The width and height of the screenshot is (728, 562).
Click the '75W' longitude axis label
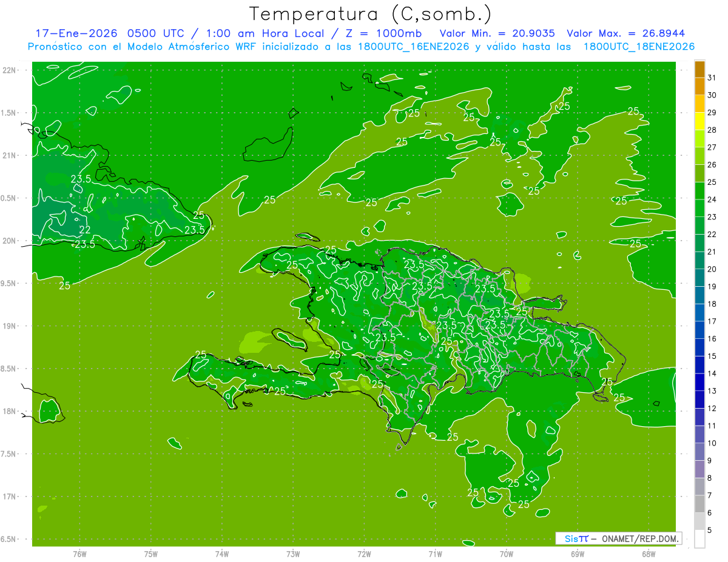coord(151,554)
